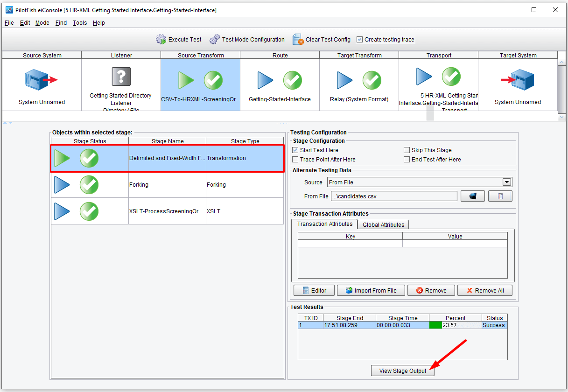This screenshot has height=392, width=568.
Task: Click play arrow in XSLT-ProcessScreeningOr row
Action: (x=62, y=211)
